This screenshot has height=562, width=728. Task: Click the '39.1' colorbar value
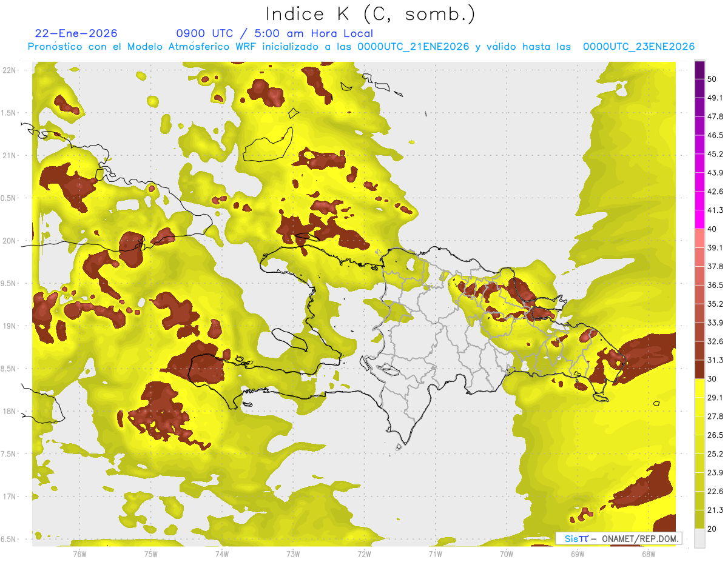point(715,247)
